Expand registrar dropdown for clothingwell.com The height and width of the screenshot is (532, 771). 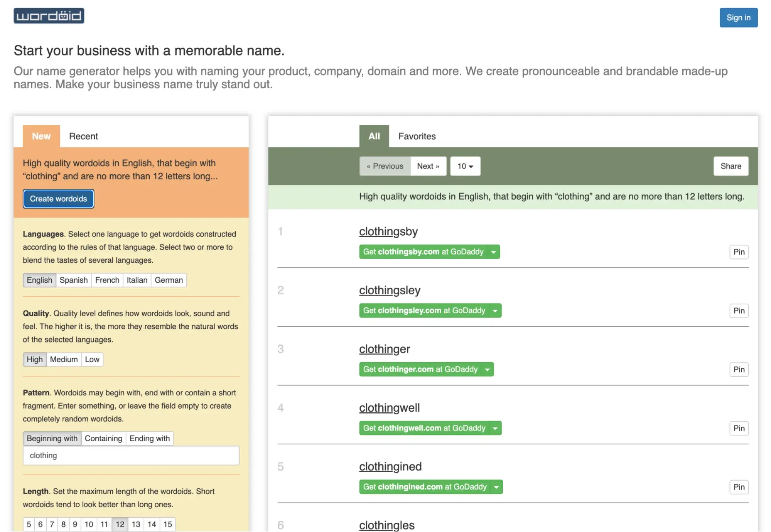(495, 428)
